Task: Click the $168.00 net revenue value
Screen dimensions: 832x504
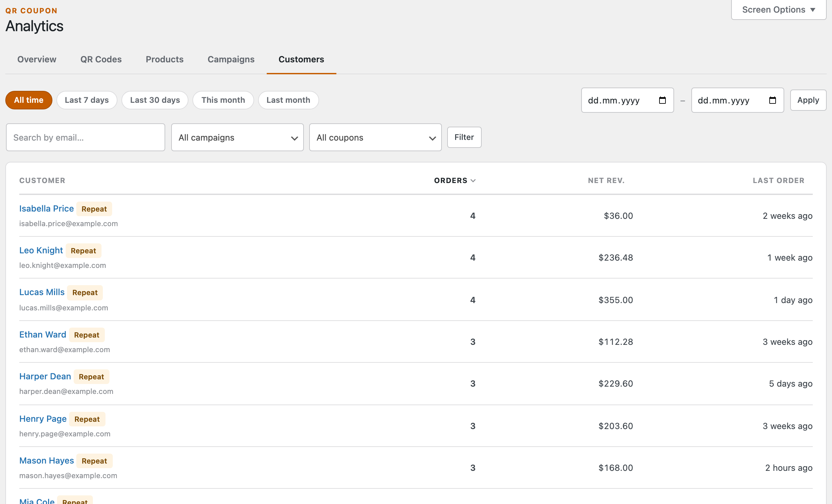Action: 616,468
